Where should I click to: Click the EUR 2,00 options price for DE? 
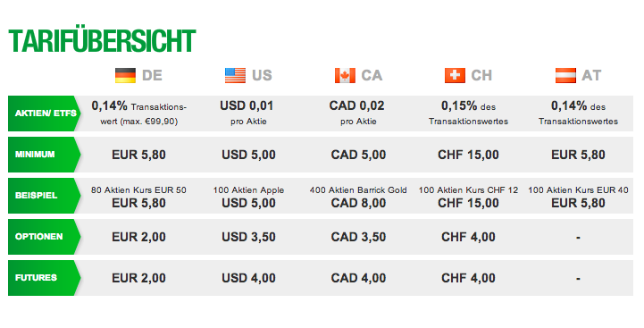[x=138, y=237]
